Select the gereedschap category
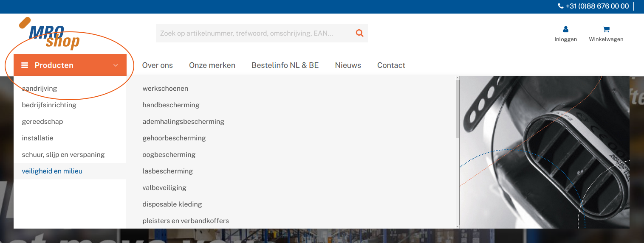This screenshot has height=243, width=644. (x=42, y=122)
